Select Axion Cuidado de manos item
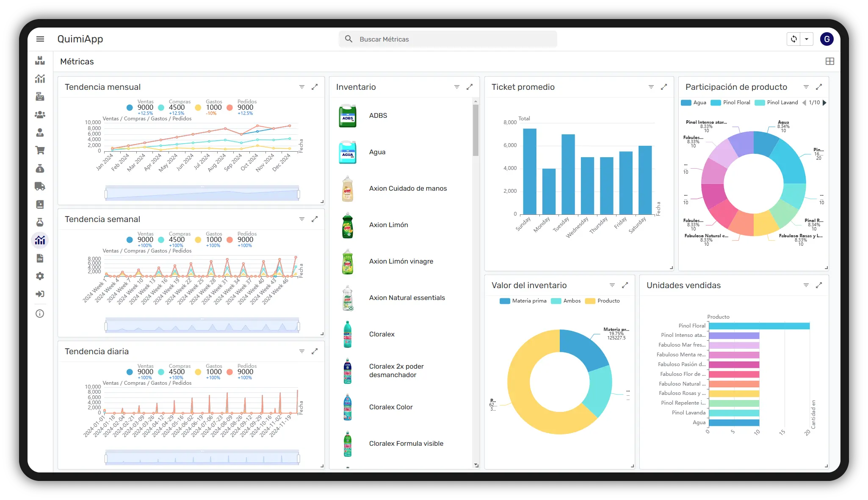The width and height of the screenshot is (868, 500). tap(401, 189)
